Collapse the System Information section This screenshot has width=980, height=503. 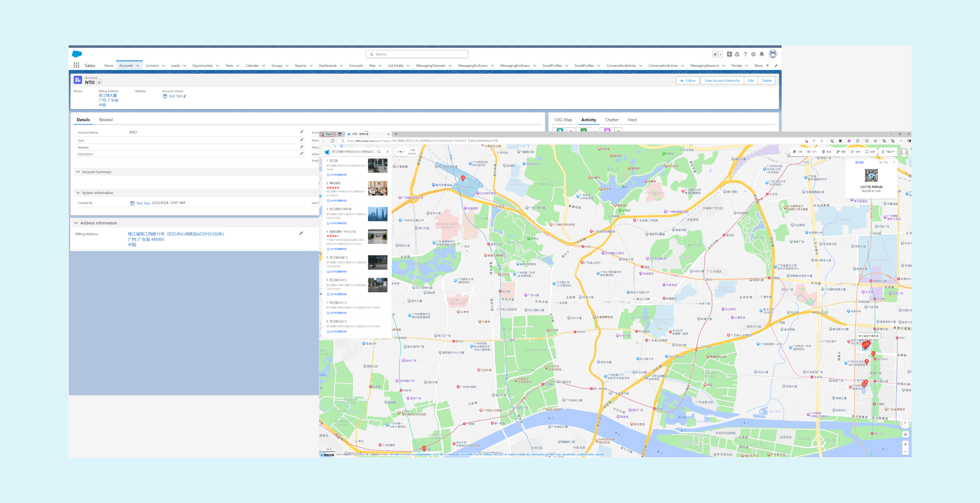click(x=78, y=193)
